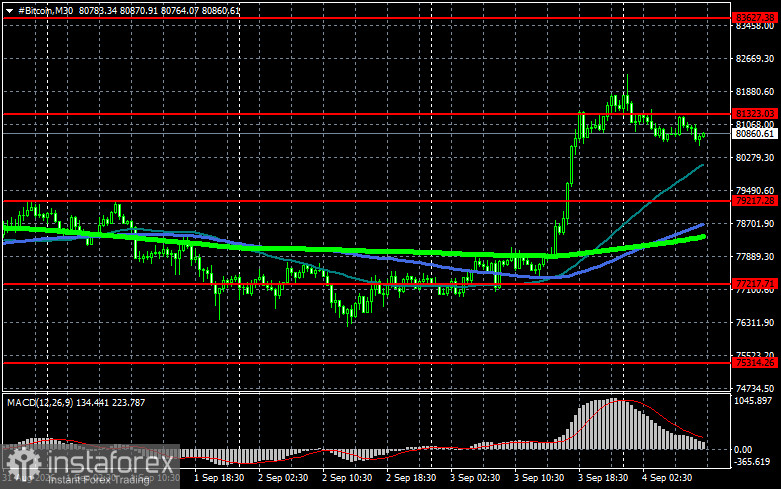Image resolution: width=781 pixels, height=489 pixels.
Task: Click the 77217.71 red level label
Action: coord(755,284)
